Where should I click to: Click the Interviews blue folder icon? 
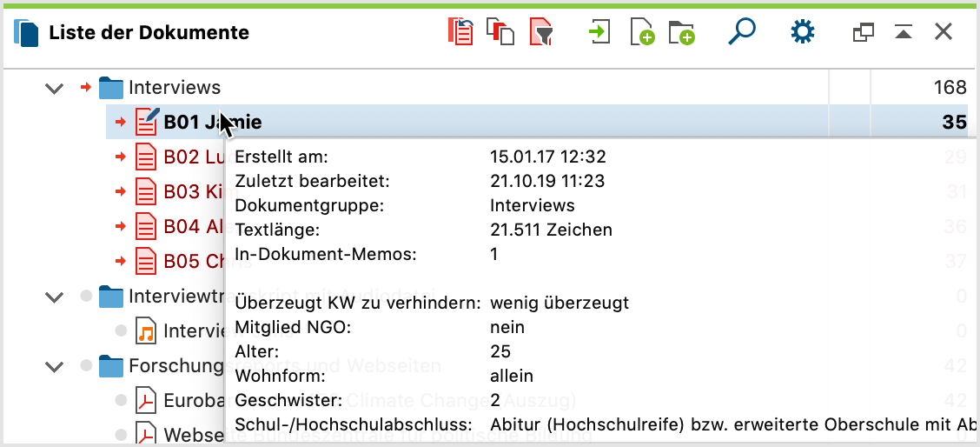click(x=111, y=88)
